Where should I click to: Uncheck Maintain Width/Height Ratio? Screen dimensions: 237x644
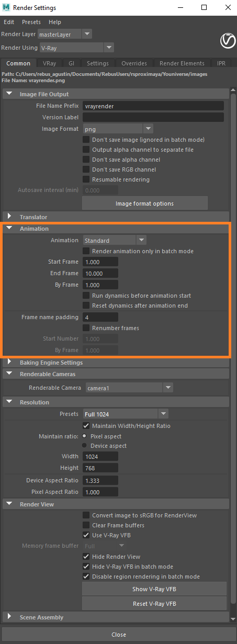(86, 426)
